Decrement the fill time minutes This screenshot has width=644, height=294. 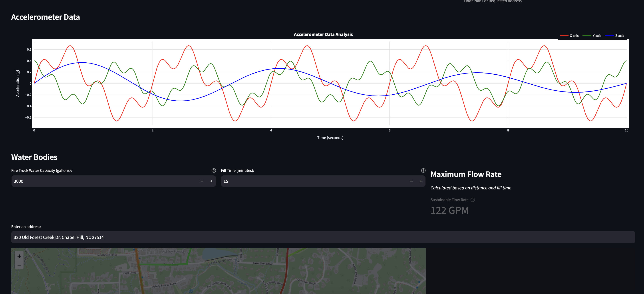point(411,181)
